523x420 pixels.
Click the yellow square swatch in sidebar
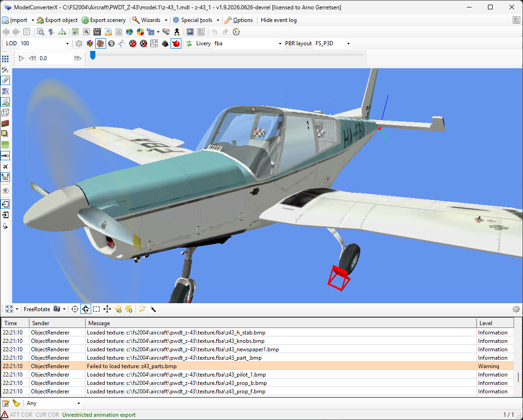click(x=5, y=134)
